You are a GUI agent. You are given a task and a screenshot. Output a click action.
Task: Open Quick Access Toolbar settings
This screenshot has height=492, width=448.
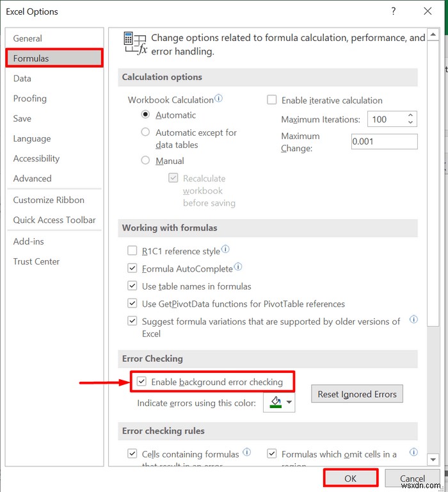pyautogui.click(x=54, y=220)
